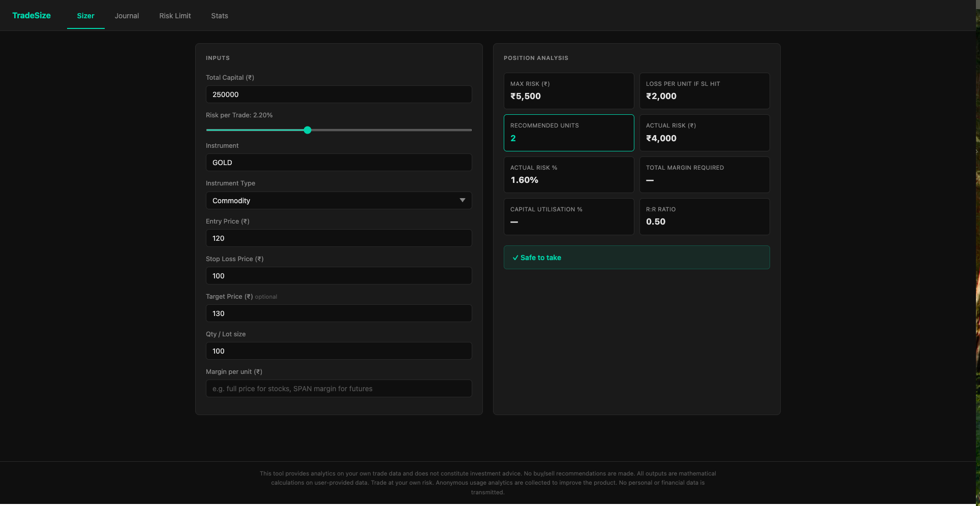Click the empty Margin per unit field
Viewport: 980px width, 506px height.
(x=338, y=388)
